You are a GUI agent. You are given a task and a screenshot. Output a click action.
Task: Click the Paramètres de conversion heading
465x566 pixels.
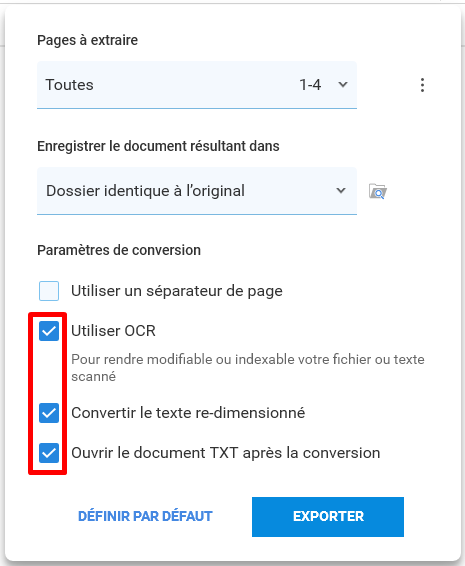tap(119, 250)
